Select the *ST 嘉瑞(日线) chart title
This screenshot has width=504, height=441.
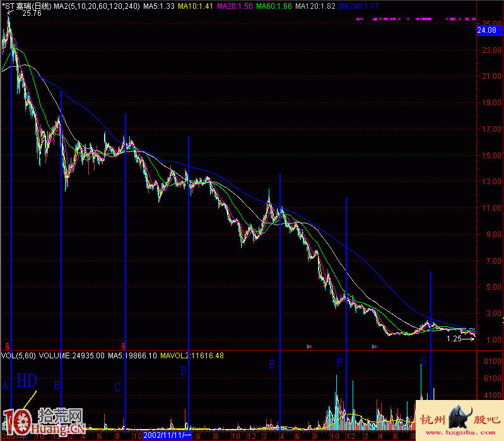coord(26,6)
